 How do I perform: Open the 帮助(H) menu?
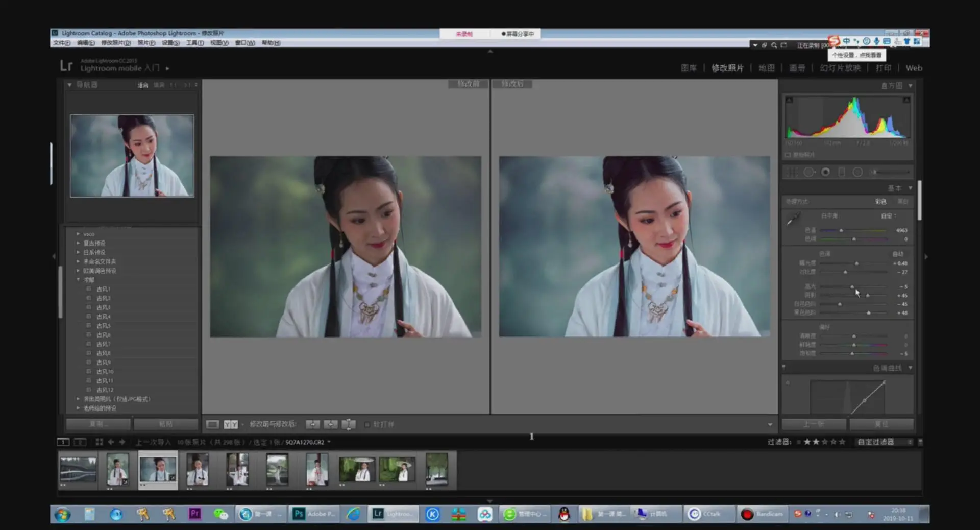[271, 43]
